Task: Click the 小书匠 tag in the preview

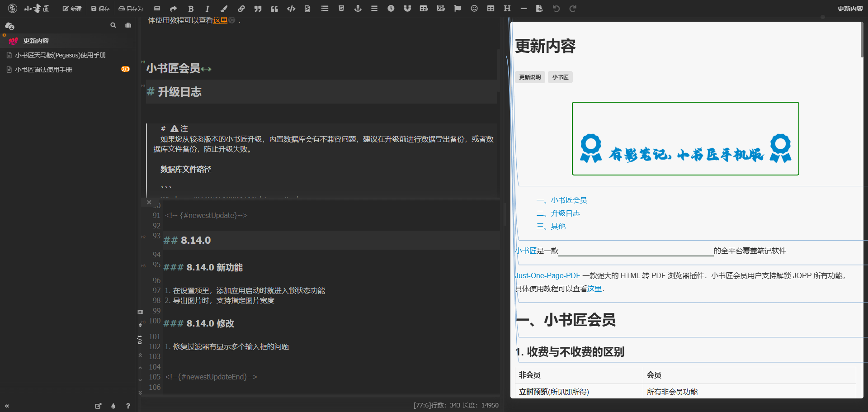Action: coord(560,77)
